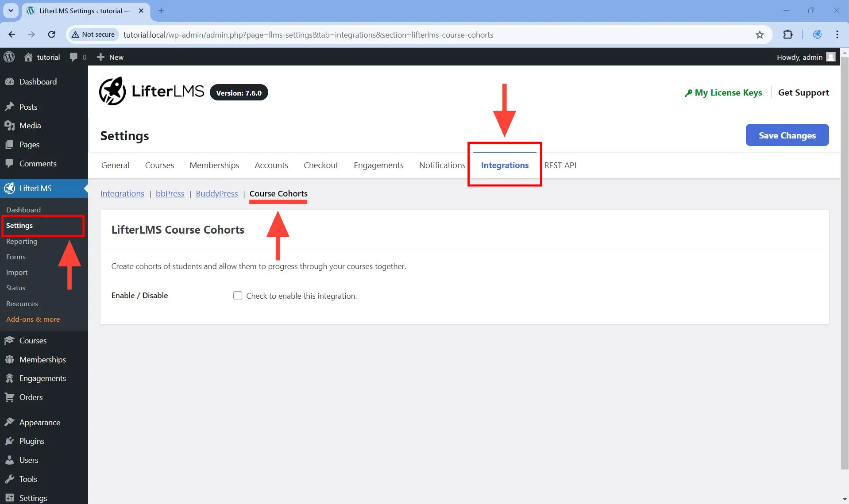Click the plus New icon in the admin bar
The width and height of the screenshot is (849, 504).
[x=100, y=57]
